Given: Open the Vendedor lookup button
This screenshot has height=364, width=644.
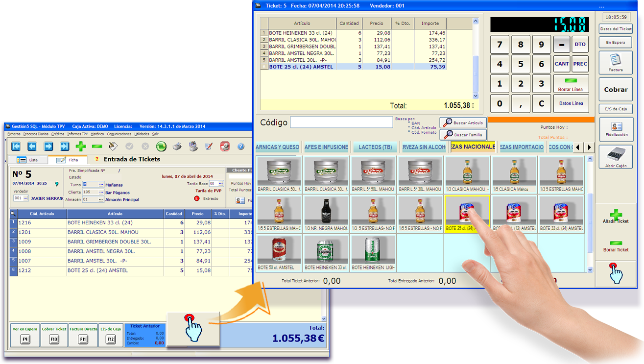Looking at the screenshot, I should point(26,198).
